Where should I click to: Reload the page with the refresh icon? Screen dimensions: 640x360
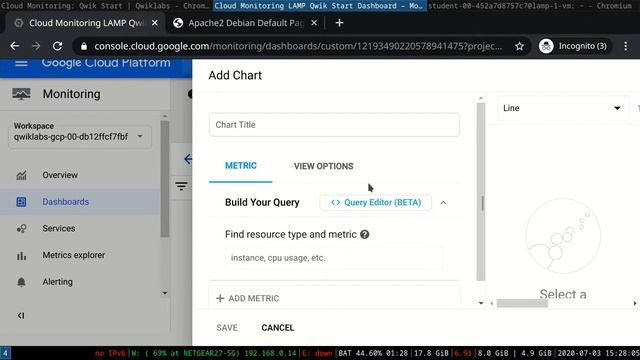click(x=57, y=46)
